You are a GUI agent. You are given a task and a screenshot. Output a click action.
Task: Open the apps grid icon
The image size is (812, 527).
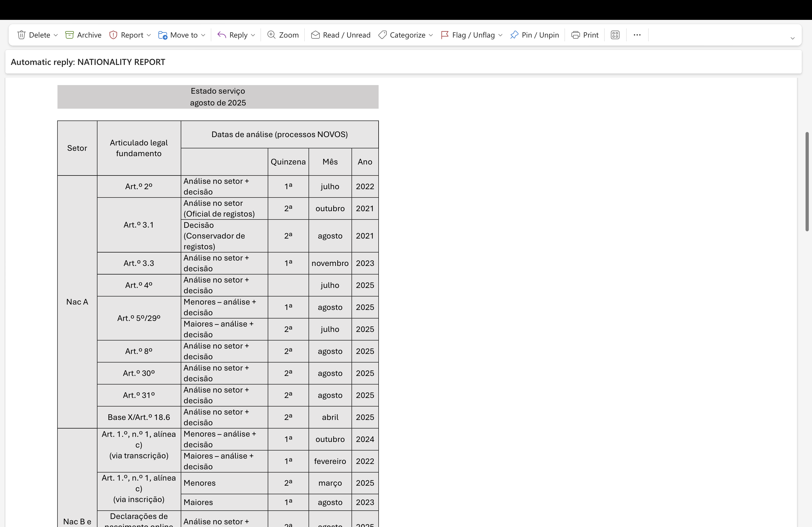(x=615, y=35)
